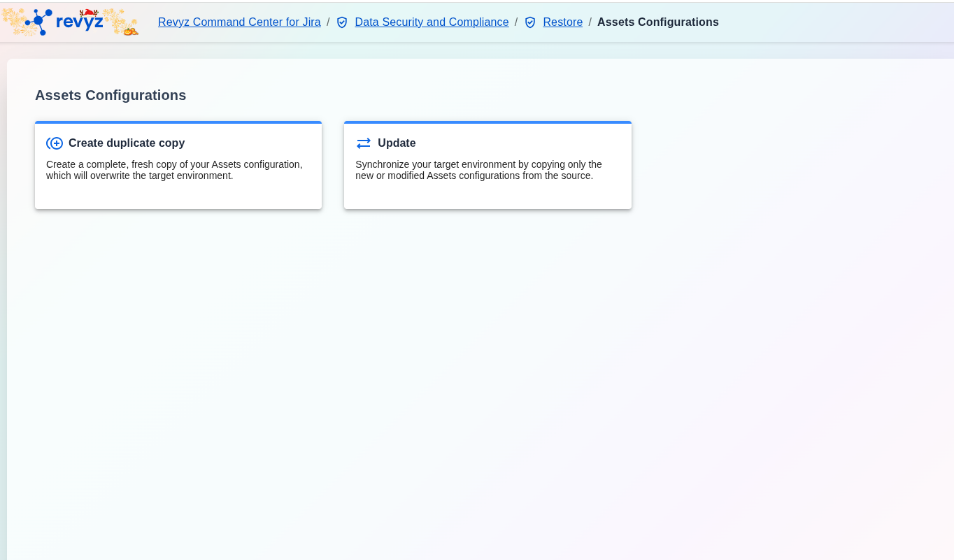The image size is (954, 560).
Task: Click the Create duplicate copy description text
Action: coord(174,170)
